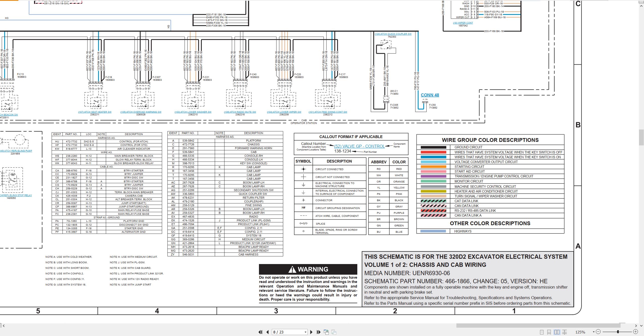This screenshot has height=336, width=644.
Task: Click the NOTE A: USE WITH COLD WEATHER text
Action: pos(69,257)
